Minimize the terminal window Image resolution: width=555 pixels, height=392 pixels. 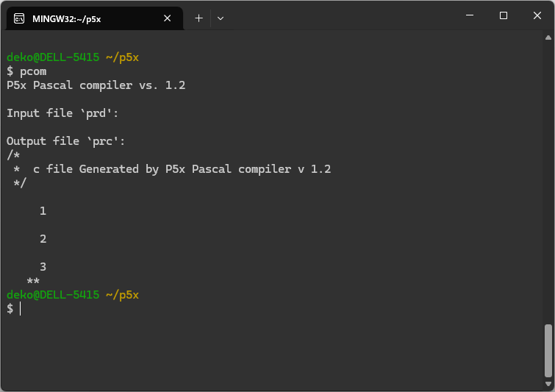[x=470, y=15]
